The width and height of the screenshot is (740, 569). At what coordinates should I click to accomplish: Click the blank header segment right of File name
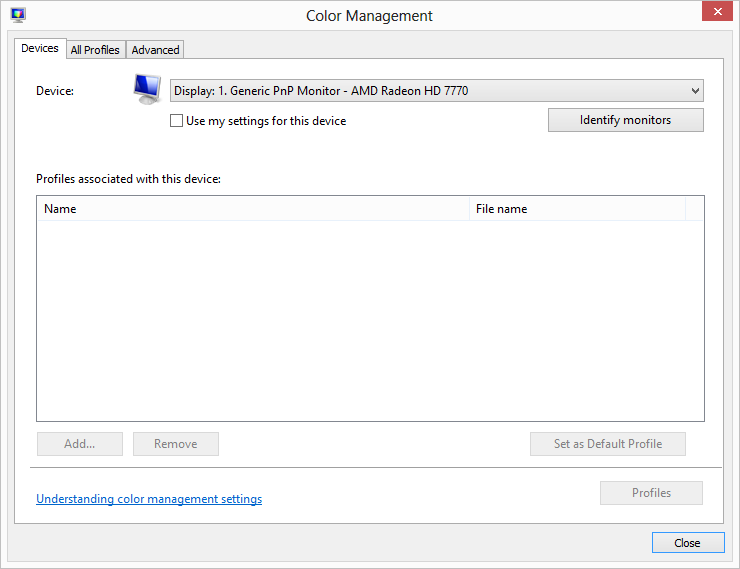(x=694, y=209)
